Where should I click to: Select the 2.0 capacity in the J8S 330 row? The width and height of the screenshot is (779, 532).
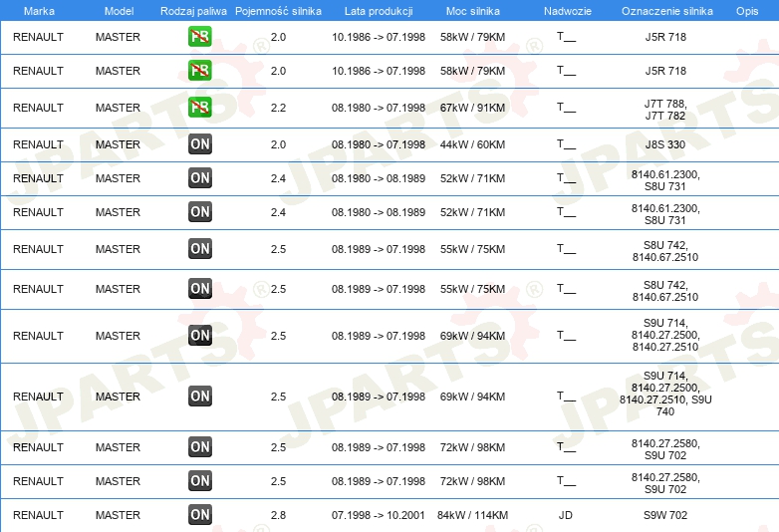pos(278,144)
